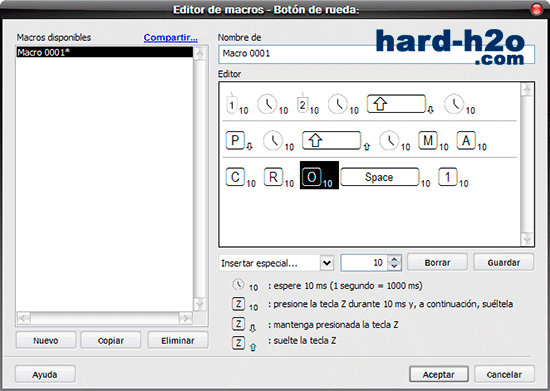Select the Space key icon in editor
Image resolution: width=550 pixels, height=391 pixels.
coord(380,177)
